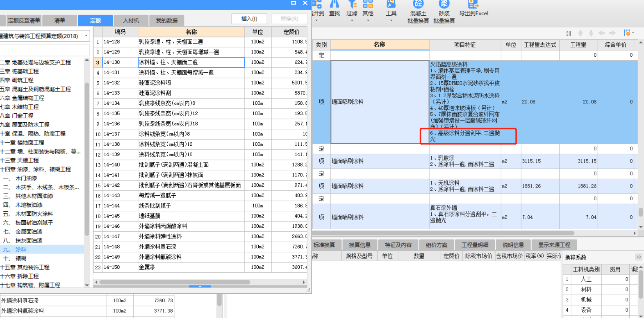Click the move down arrow icon
The height and width of the screenshot is (318, 644).
point(591,33)
